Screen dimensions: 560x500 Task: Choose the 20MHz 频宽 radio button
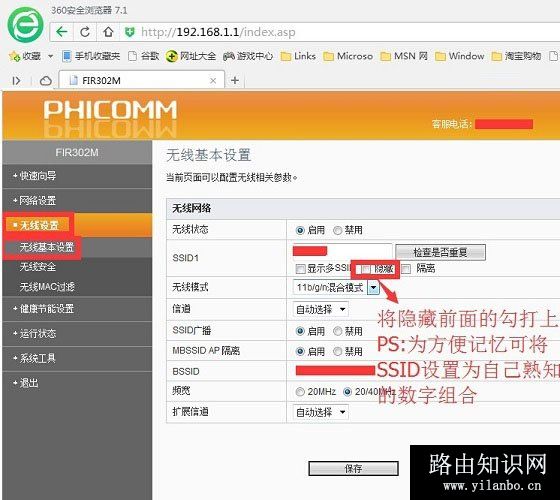(x=300, y=392)
